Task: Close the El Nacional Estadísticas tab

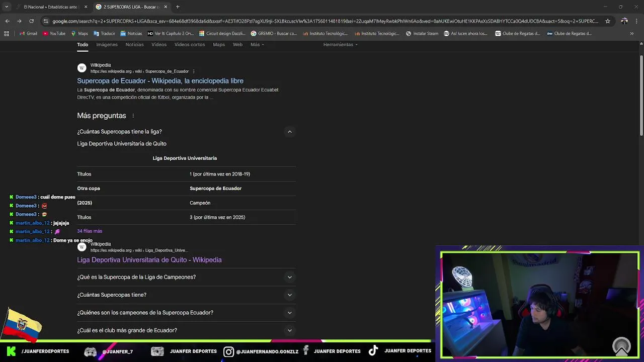Action: [86, 7]
